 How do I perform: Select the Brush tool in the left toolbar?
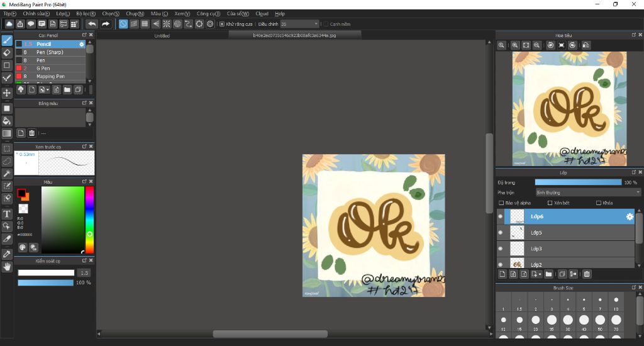pyautogui.click(x=6, y=40)
